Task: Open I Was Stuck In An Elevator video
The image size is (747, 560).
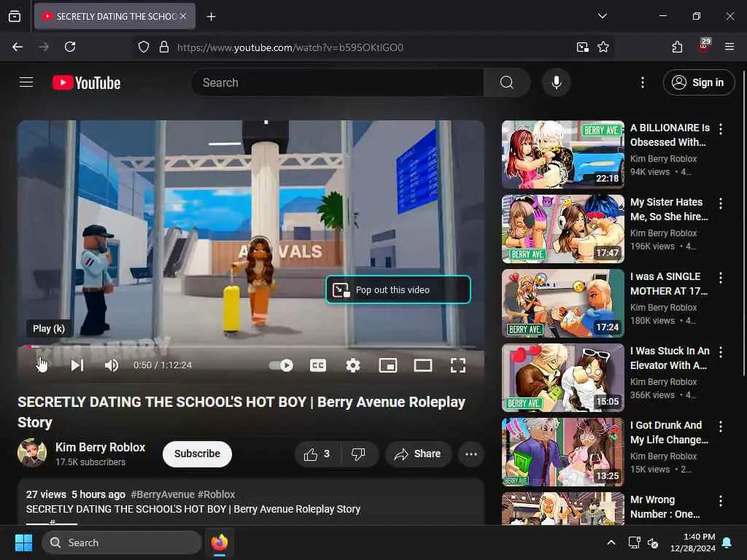Action: (x=562, y=378)
